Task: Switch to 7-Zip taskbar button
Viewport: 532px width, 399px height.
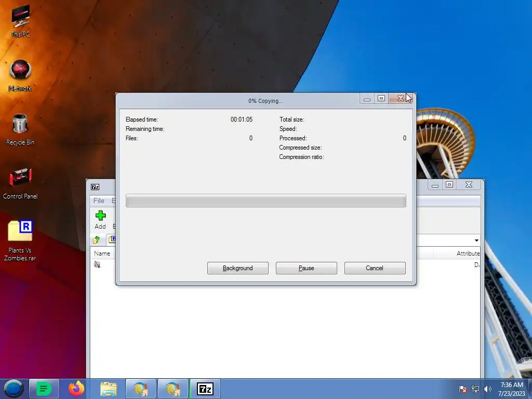Action: click(x=205, y=389)
